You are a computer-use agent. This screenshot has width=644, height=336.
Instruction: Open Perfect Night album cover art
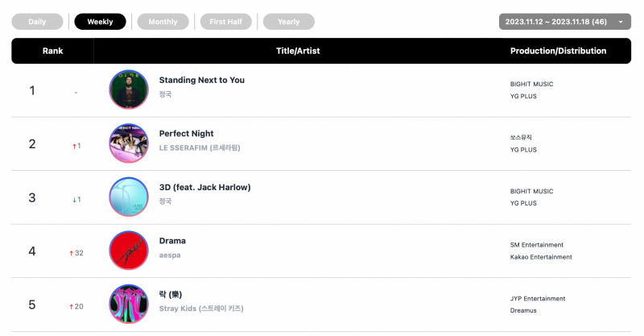[129, 143]
